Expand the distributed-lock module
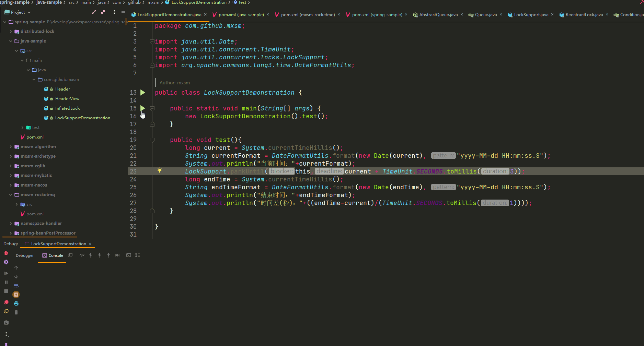Image resolution: width=644 pixels, height=346 pixels. [11, 31]
